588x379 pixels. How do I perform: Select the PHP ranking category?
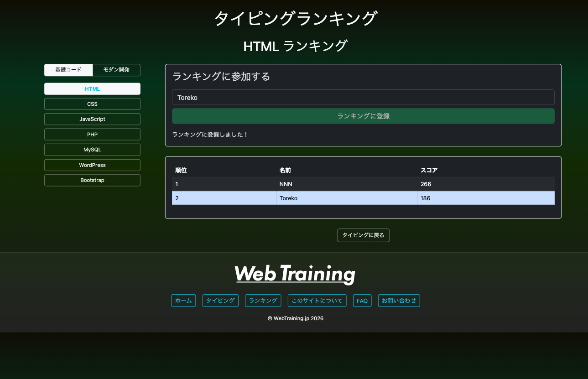coord(92,135)
